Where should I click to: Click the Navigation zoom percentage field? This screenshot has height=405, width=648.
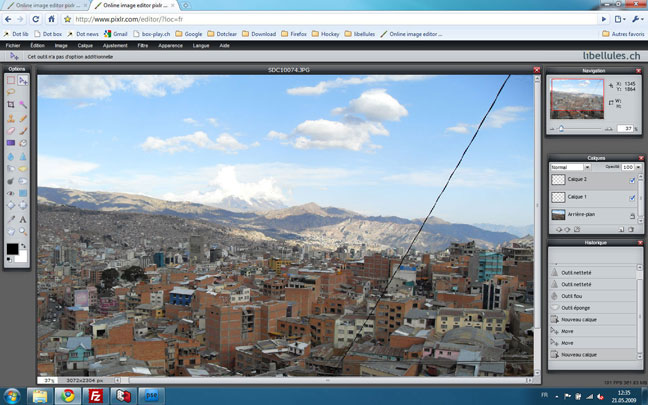[625, 129]
